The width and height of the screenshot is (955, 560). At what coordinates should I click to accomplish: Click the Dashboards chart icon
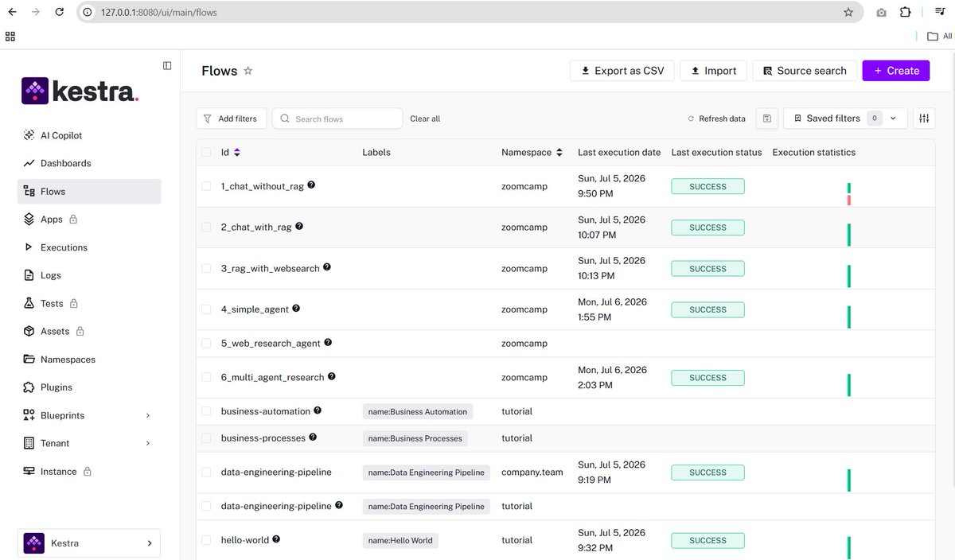[x=29, y=163]
